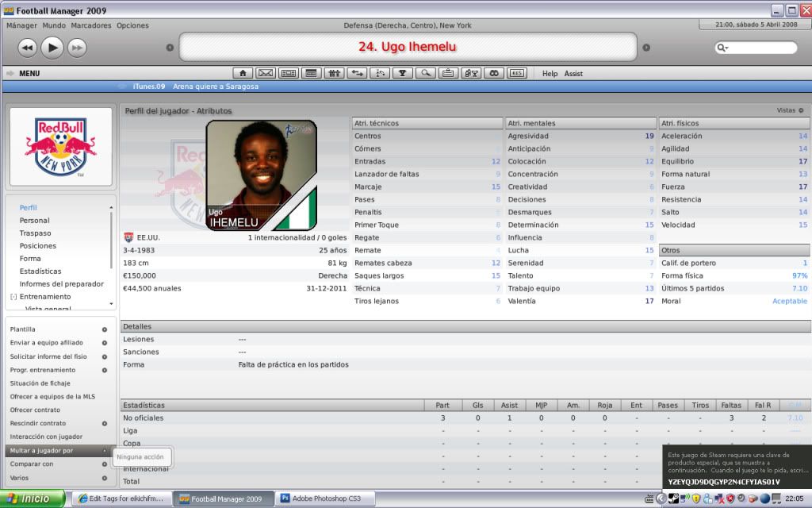Image resolution: width=812 pixels, height=508 pixels.
Task: Click the briefcase toolbar icon
Action: pyautogui.click(x=448, y=73)
